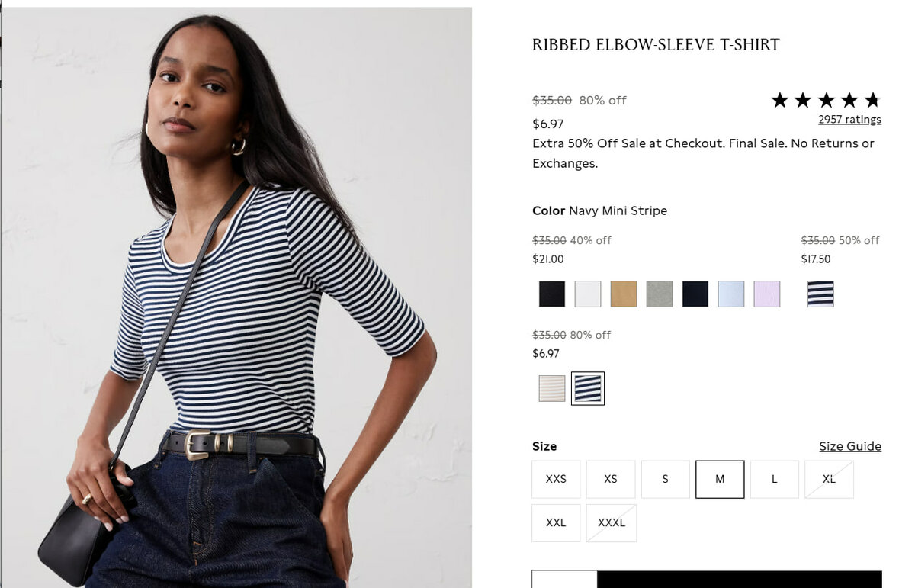Click the five-star rating icons
This screenshot has width=915, height=588.
(826, 100)
